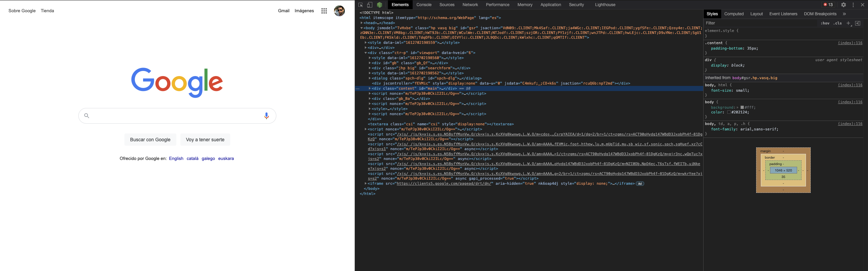
Task: Open the Network tab
Action: pos(470,5)
